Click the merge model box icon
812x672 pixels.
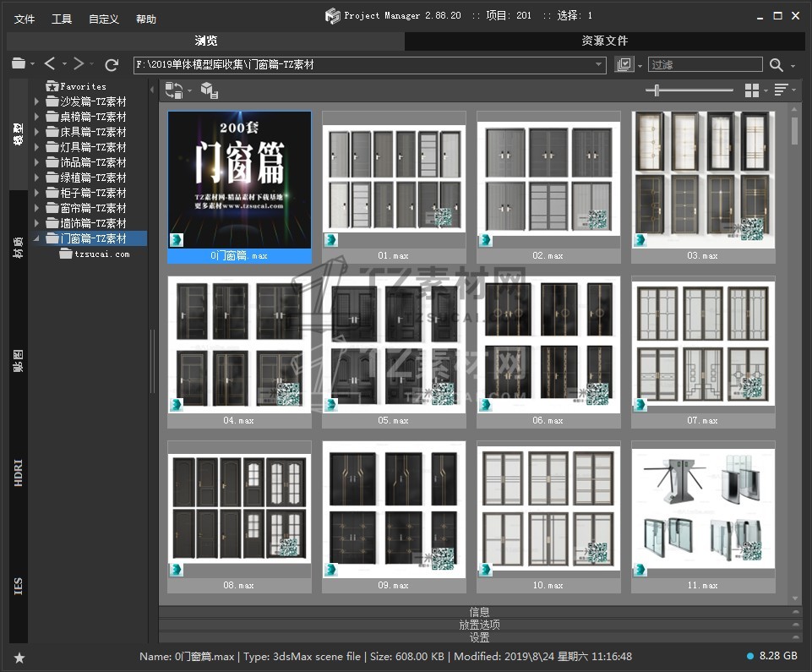[208, 90]
